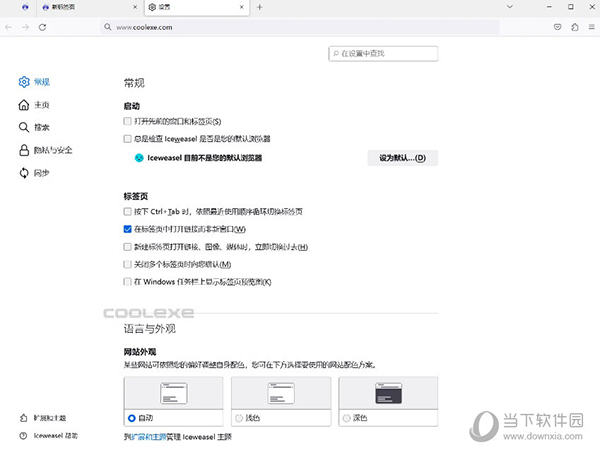Click the automatic appearance preview thumbnail
This screenshot has height=457, width=600.
coord(174,393)
